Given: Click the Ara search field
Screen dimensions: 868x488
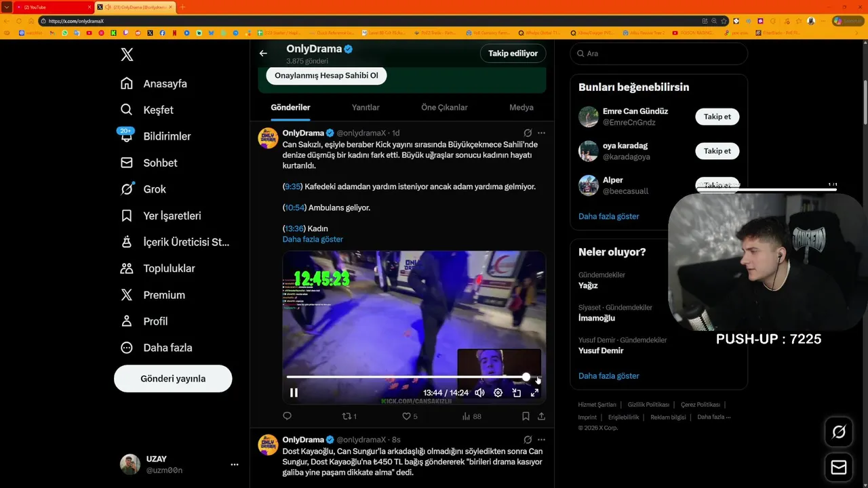Looking at the screenshot, I should [x=658, y=54].
